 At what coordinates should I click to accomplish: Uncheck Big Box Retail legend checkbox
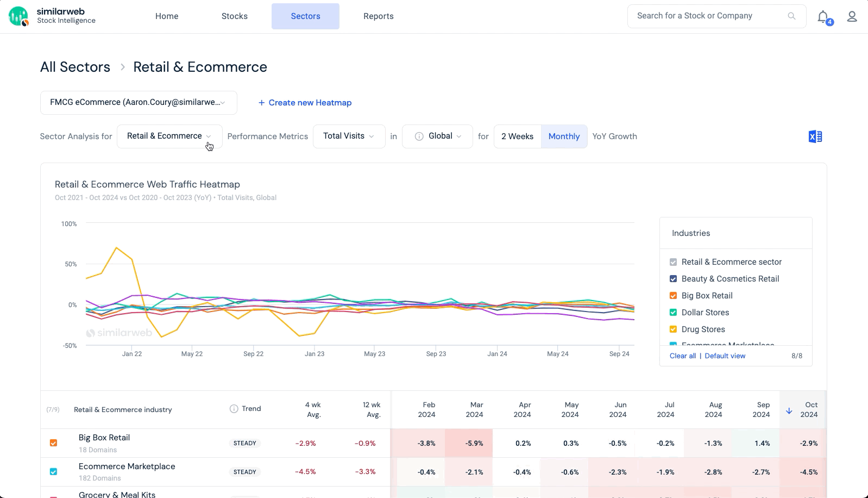tap(673, 296)
